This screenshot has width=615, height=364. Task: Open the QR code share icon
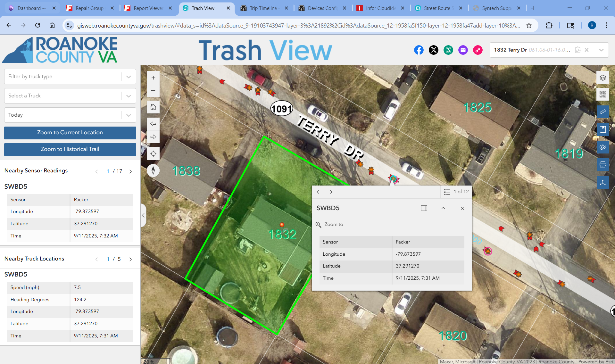pyautogui.click(x=448, y=50)
